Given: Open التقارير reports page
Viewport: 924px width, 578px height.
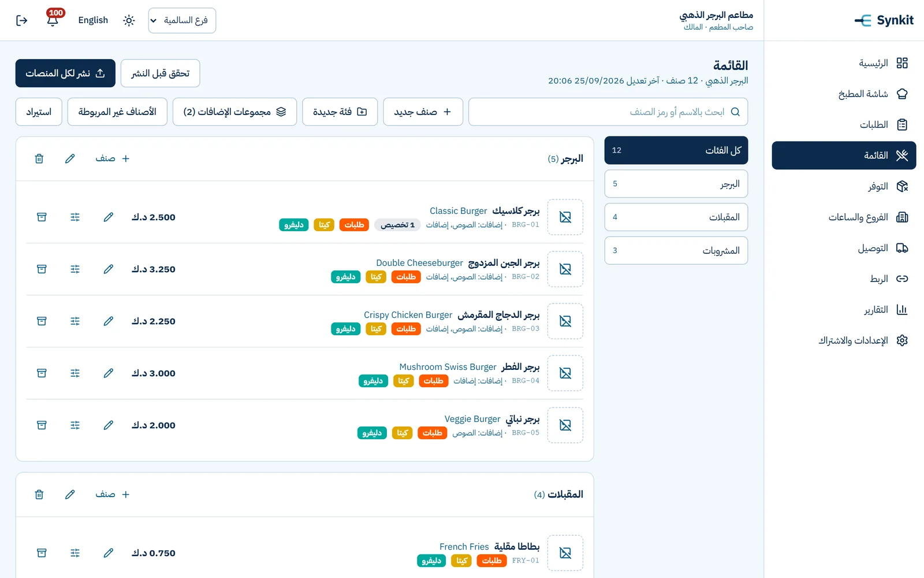Looking at the screenshot, I should pos(844,309).
